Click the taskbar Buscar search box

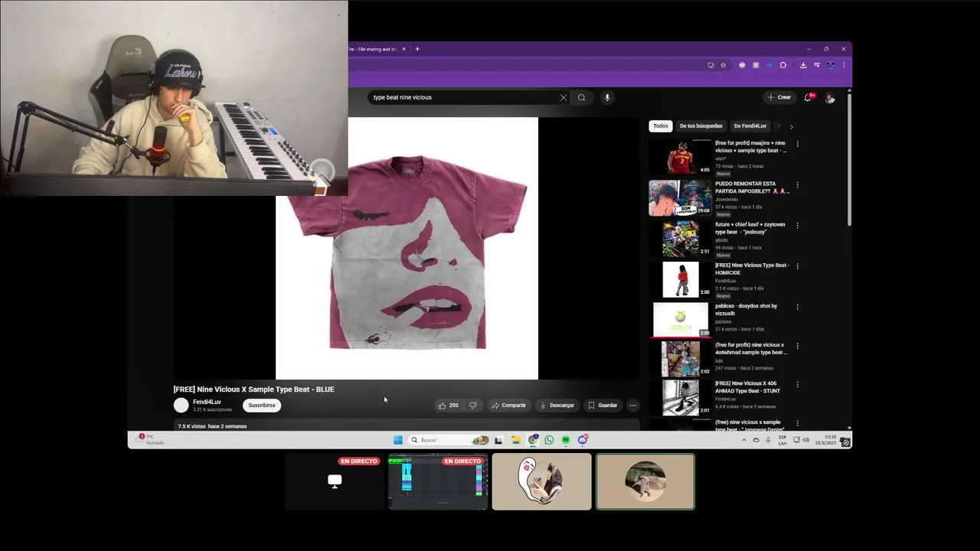[x=449, y=440]
